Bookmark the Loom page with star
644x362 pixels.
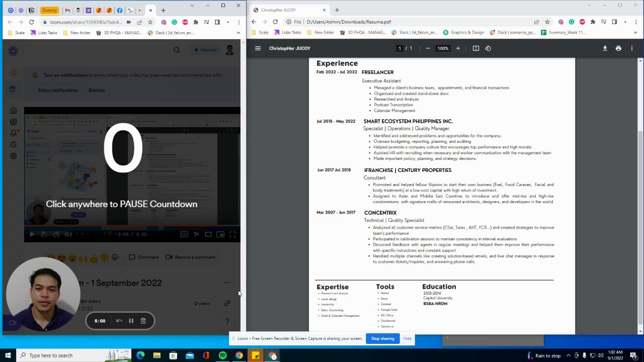coord(150,22)
